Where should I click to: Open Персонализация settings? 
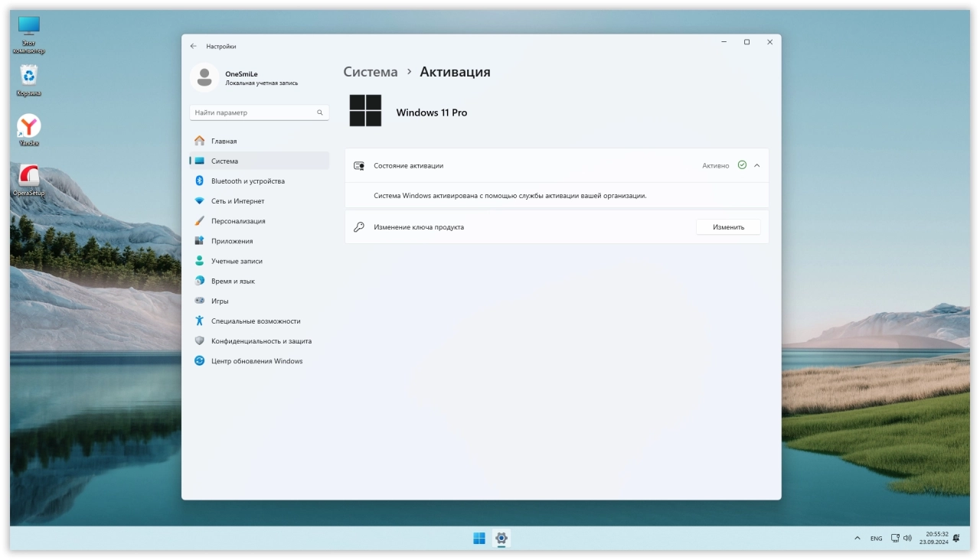259,220
